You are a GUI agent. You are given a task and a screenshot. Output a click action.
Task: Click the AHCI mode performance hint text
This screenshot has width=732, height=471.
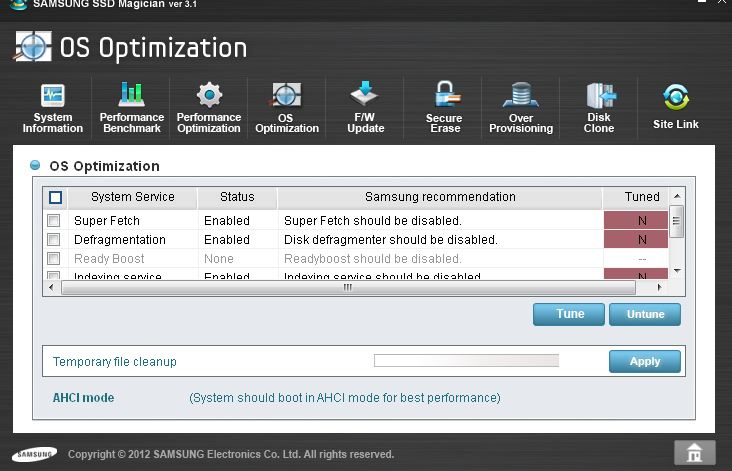(x=345, y=398)
